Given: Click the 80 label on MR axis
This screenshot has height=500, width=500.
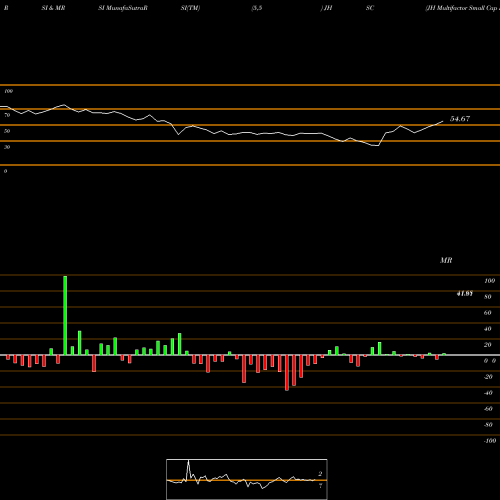Looking at the screenshot, I should [x=488, y=297].
